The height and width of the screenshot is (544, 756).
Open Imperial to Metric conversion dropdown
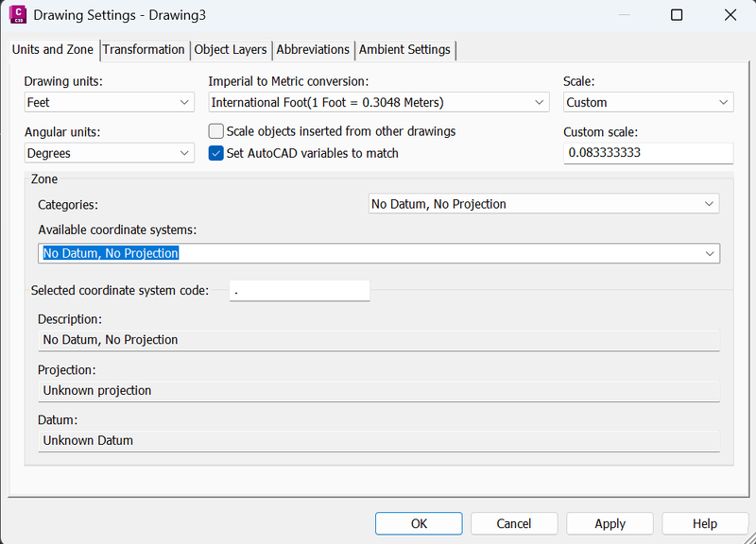tap(378, 102)
